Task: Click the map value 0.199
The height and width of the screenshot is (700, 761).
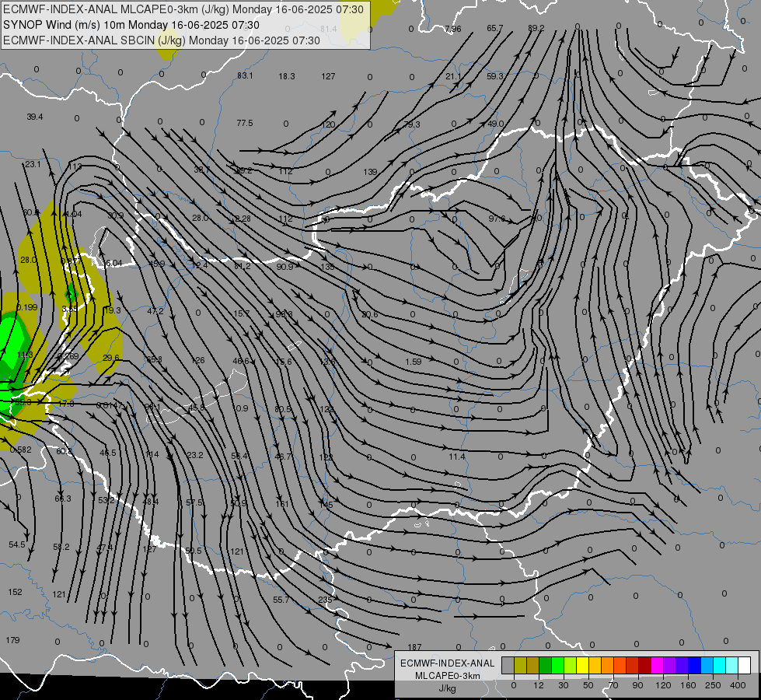Action: [x=26, y=307]
